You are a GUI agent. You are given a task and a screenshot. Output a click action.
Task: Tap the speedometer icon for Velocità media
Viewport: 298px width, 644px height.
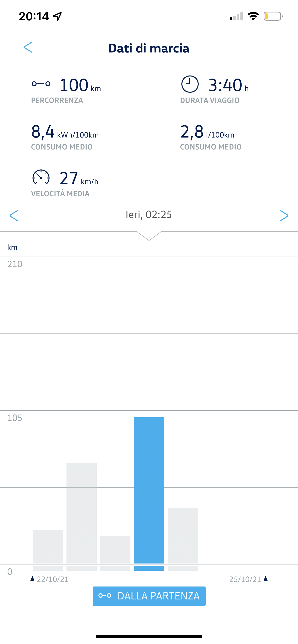coord(41,178)
